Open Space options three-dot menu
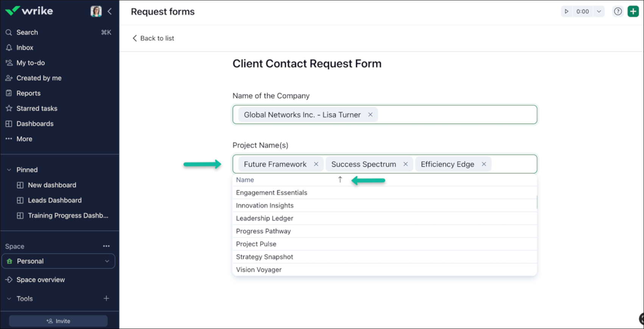 [x=106, y=246]
